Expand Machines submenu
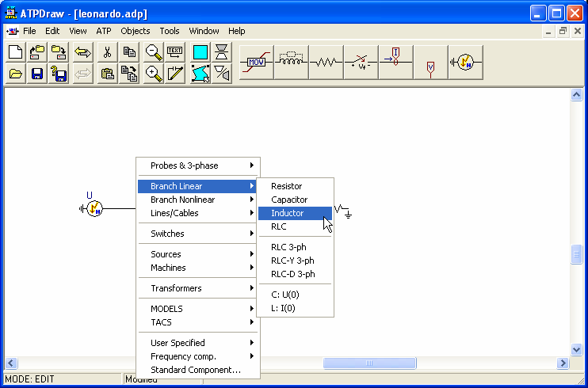588x388 pixels. pyautogui.click(x=197, y=268)
